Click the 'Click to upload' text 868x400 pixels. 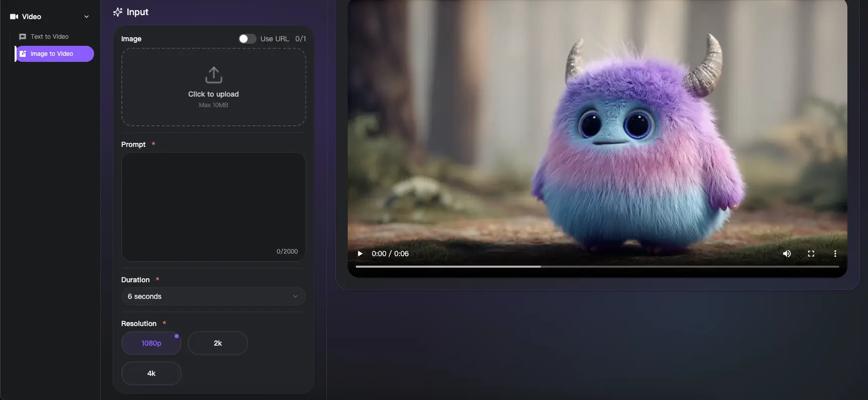click(213, 94)
